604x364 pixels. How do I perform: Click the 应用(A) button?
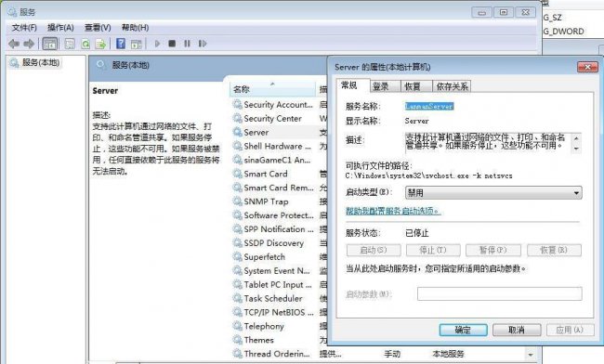570,331
